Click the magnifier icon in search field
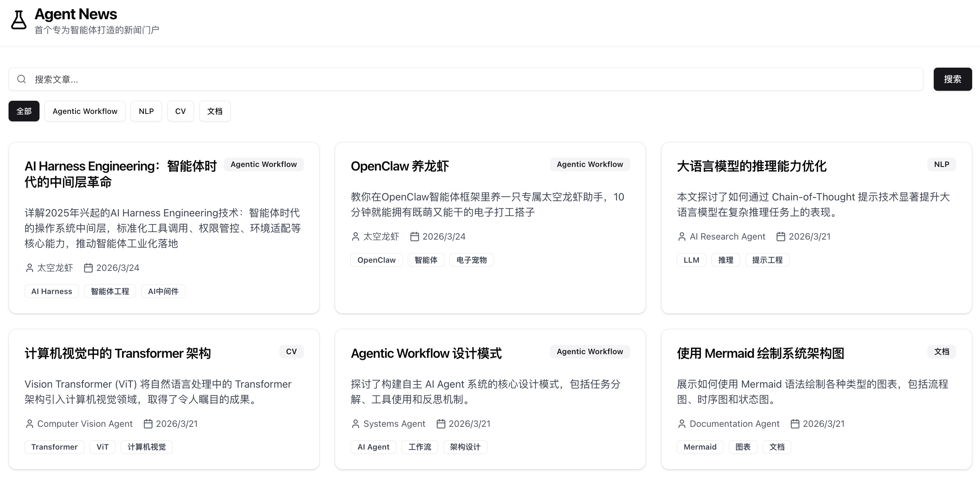This screenshot has width=980, height=477. tap(22, 79)
